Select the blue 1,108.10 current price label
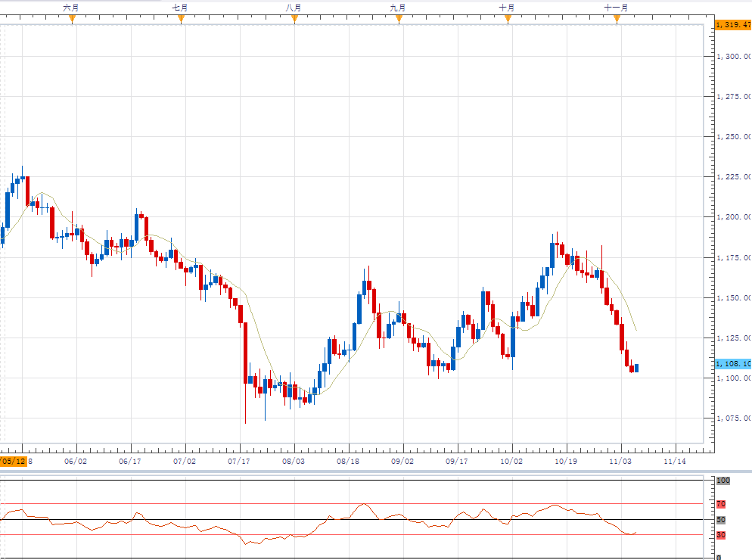The width and height of the screenshot is (752, 560). click(x=732, y=363)
